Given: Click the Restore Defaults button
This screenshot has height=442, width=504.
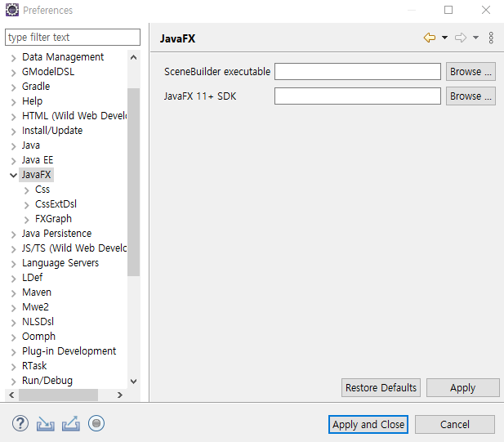Looking at the screenshot, I should tap(381, 388).
